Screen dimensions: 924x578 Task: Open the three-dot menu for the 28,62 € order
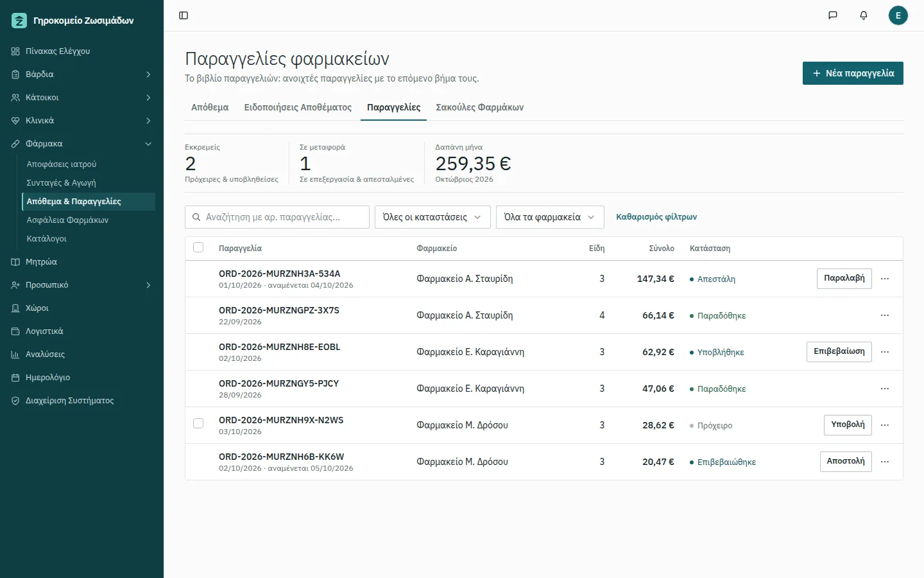[x=885, y=425]
